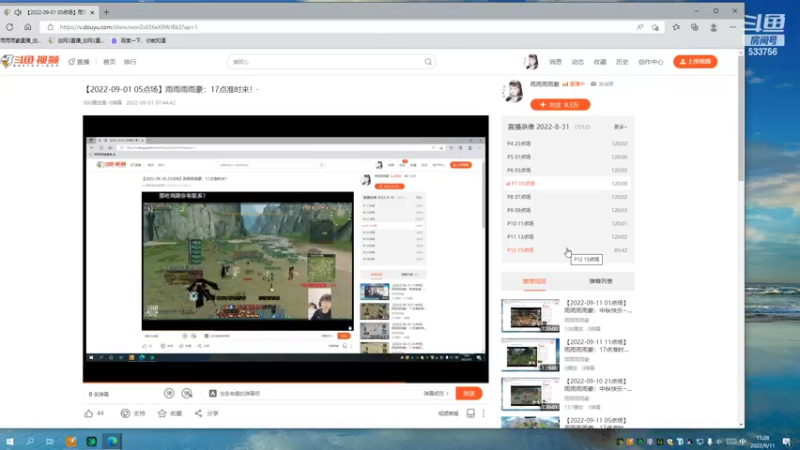This screenshot has height=450, width=800.
Task: Close the current Douyu video tab
Action: [x=92, y=12]
